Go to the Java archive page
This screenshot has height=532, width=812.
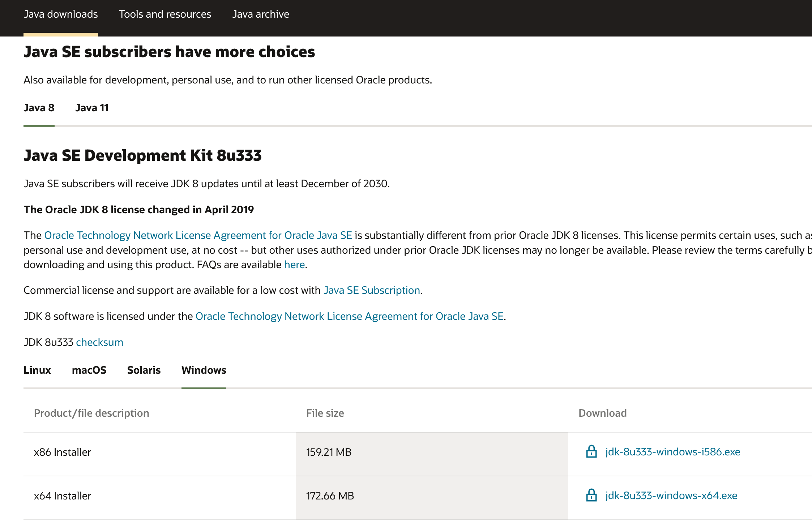pos(260,14)
